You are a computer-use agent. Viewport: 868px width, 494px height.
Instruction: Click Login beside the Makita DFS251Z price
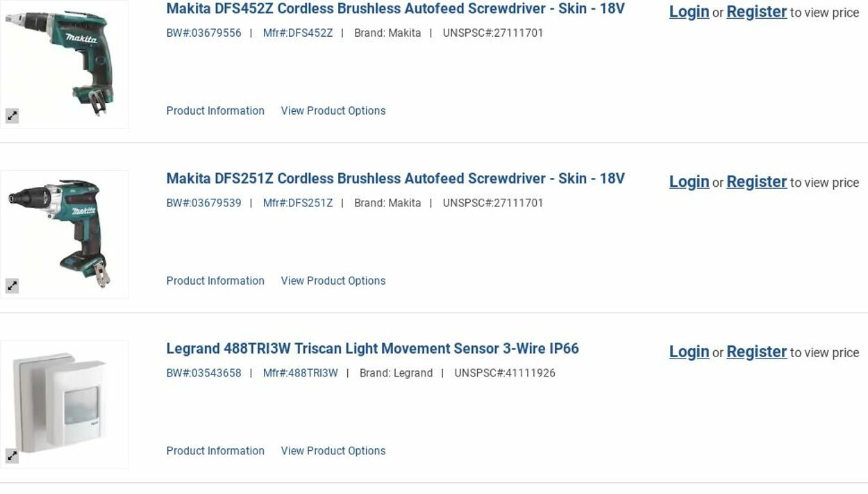[x=689, y=182]
